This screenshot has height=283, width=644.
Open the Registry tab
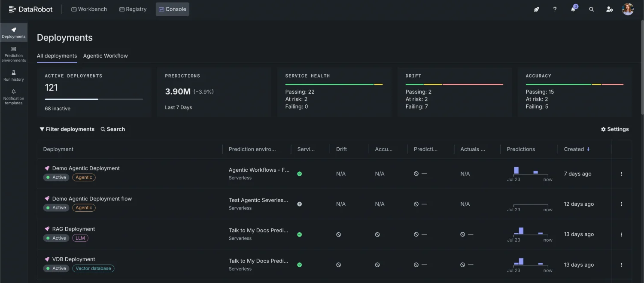tap(133, 9)
